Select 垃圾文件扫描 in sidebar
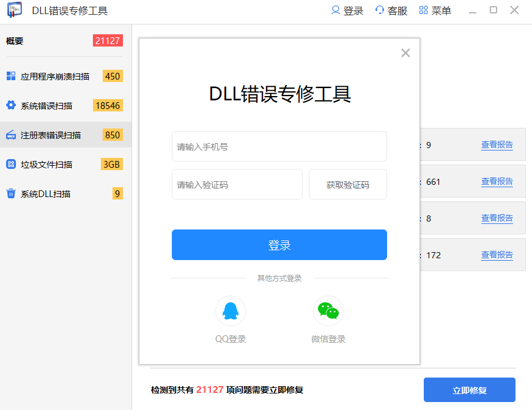The width and height of the screenshot is (532, 410). [x=46, y=165]
